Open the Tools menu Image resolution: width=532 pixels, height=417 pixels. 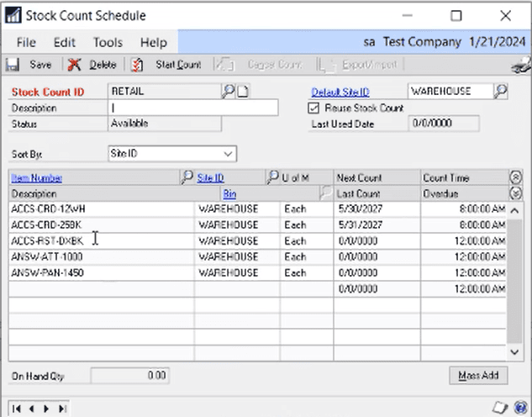[108, 42]
